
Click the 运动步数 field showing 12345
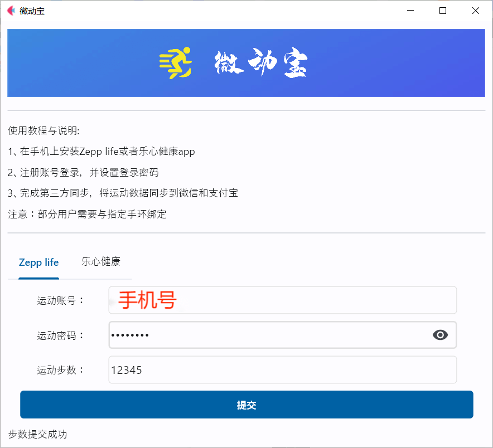coord(282,370)
